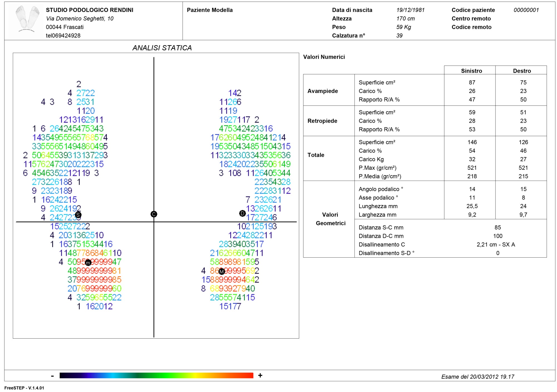This screenshot has width=557, height=392.
Task: Select the Sinistro column header
Action: click(472, 71)
